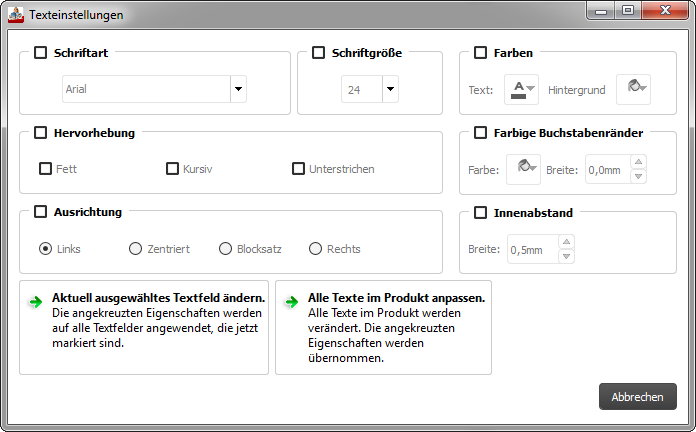Viewport: 696px width, 432px height.
Task: Tick the Fett bold checkbox
Action: (45, 169)
